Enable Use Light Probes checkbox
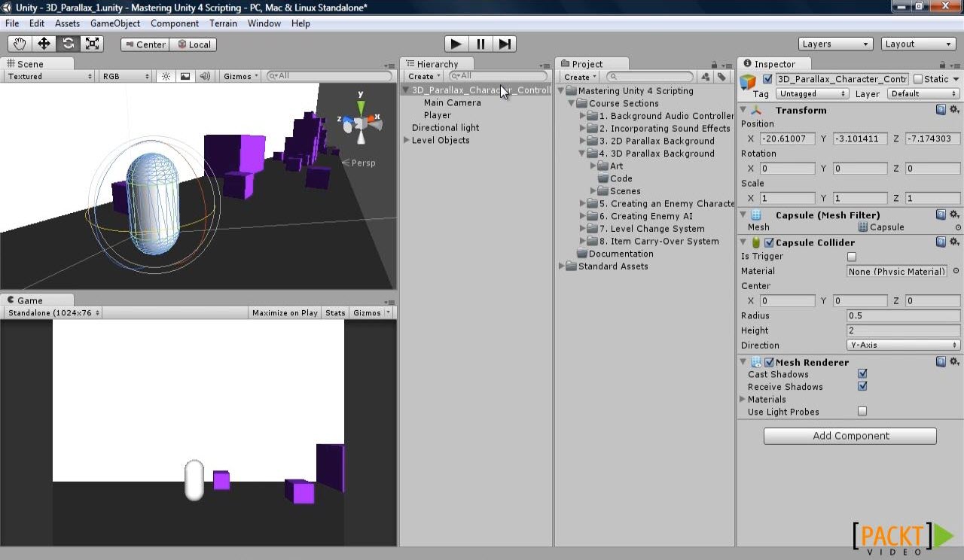 point(862,411)
